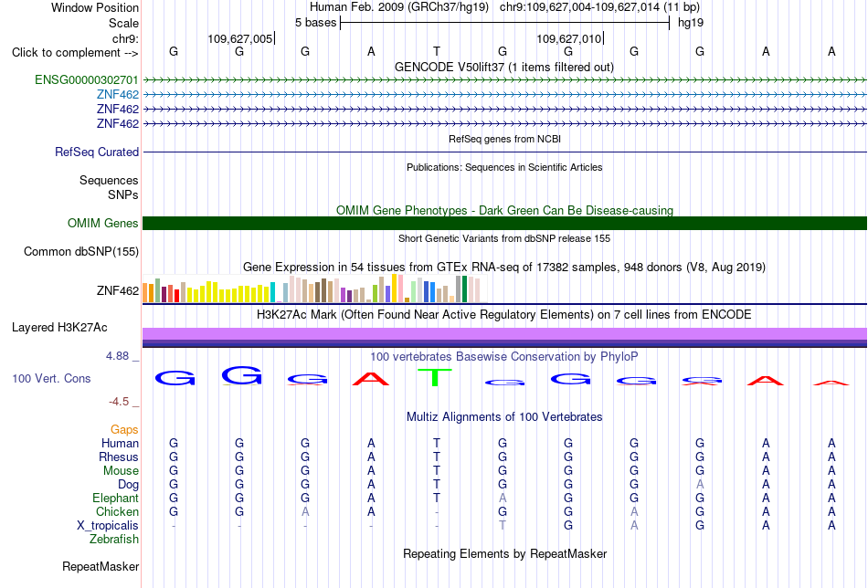The image size is (868, 588).
Task: Click 'Repeating Elements by RepeatMasker' title
Action: coord(504,553)
